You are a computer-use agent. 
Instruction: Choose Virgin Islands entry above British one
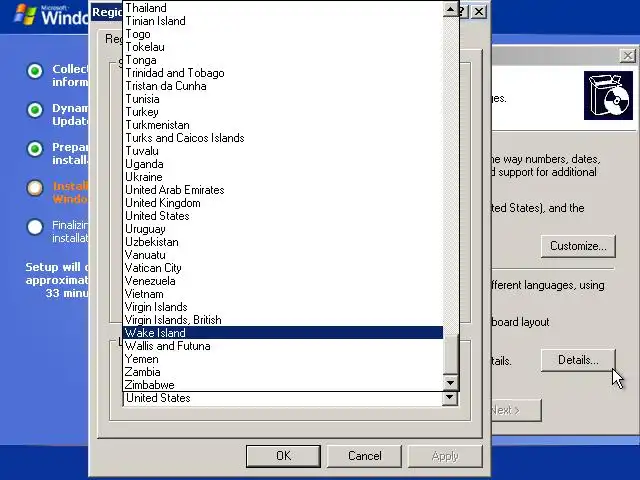282,307
